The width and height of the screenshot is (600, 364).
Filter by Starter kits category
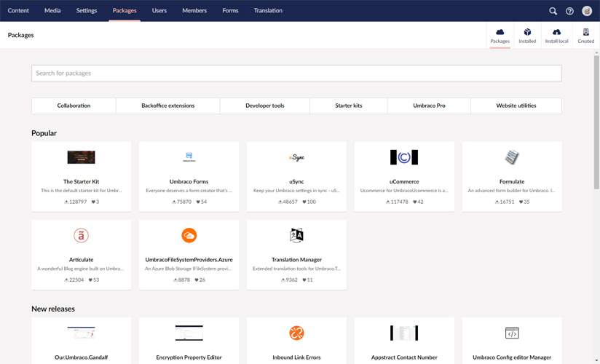[349, 106]
